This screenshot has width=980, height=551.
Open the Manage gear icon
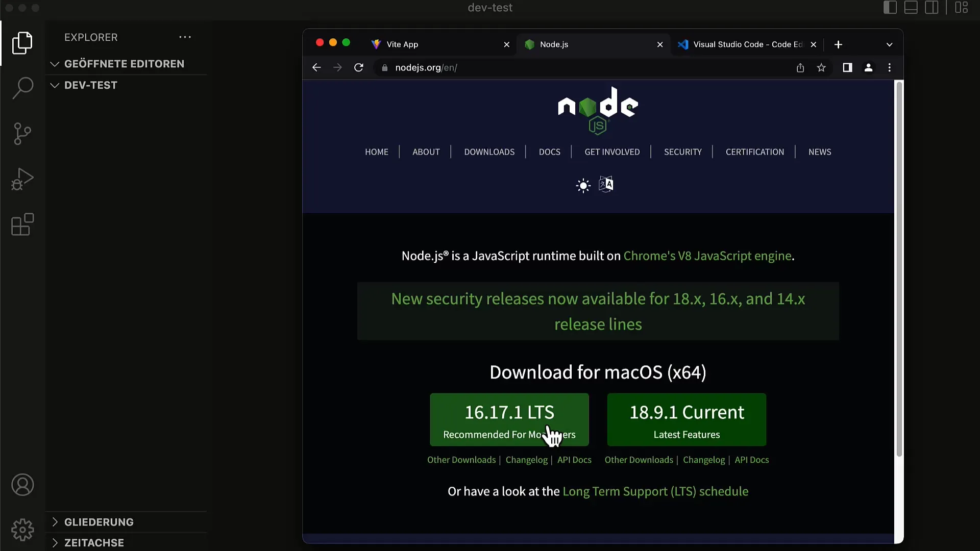pos(22,530)
